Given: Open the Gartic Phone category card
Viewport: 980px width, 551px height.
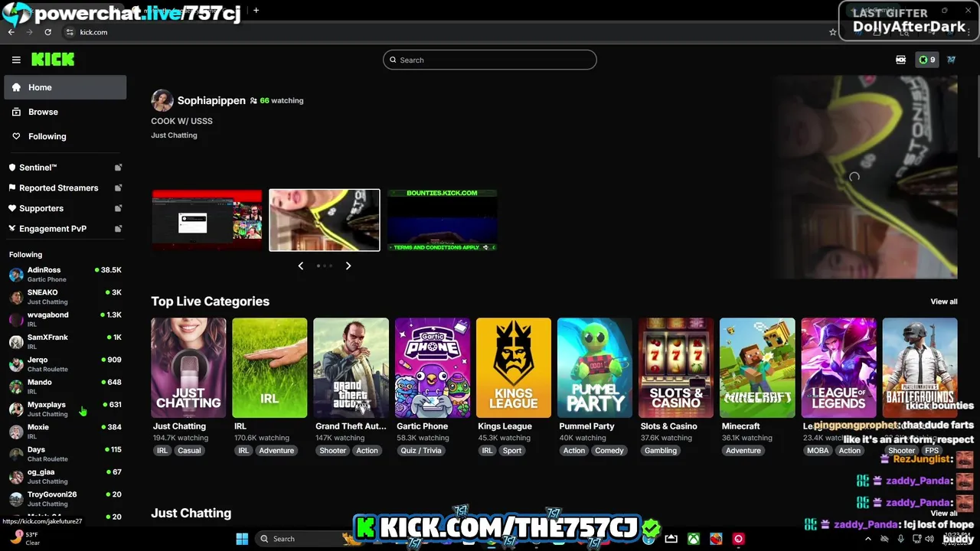Looking at the screenshot, I should coord(433,368).
